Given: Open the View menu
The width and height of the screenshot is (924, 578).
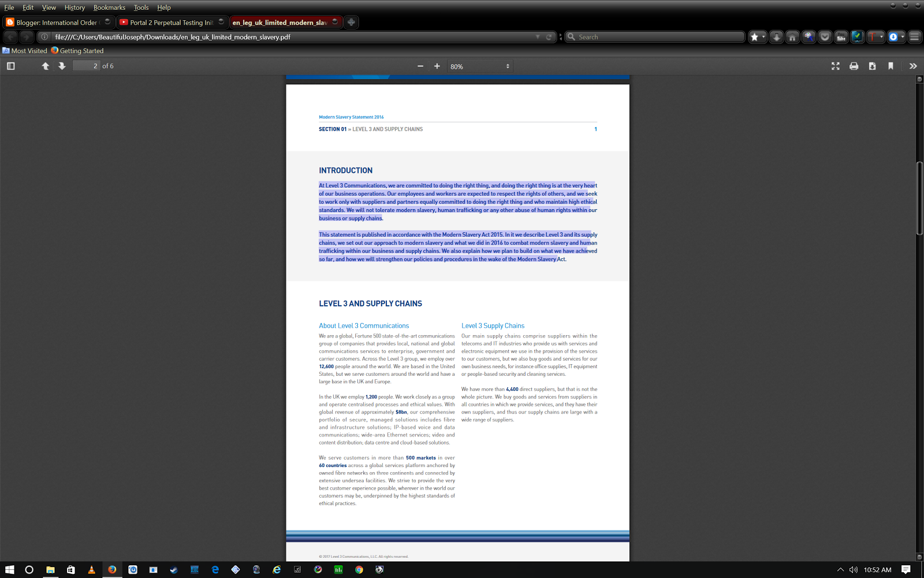Looking at the screenshot, I should click(x=49, y=8).
